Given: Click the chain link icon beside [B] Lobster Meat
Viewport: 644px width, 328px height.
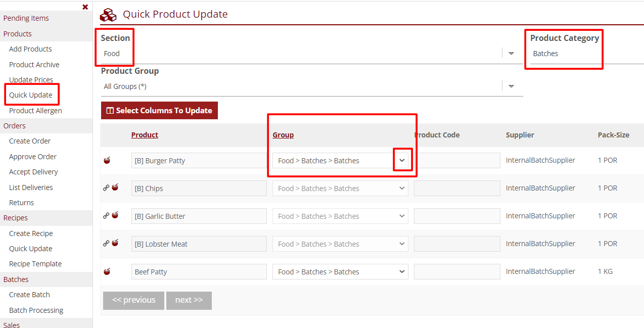Looking at the screenshot, I should click(106, 243).
